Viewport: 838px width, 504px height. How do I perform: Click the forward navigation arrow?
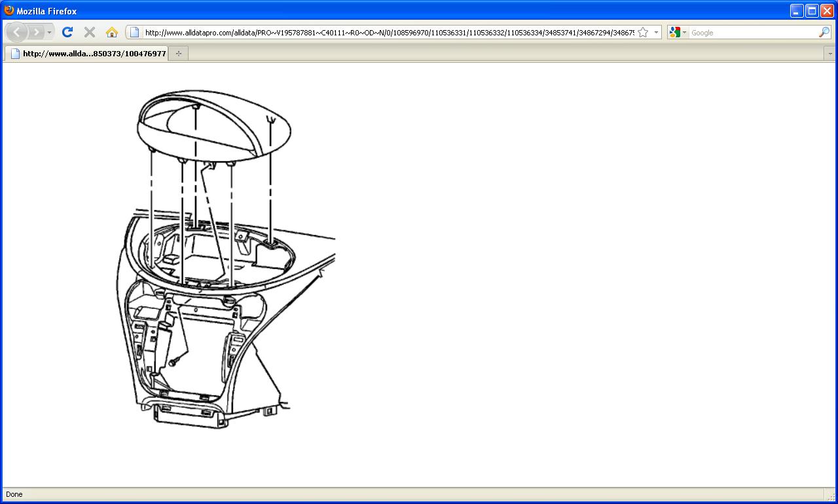click(36, 32)
